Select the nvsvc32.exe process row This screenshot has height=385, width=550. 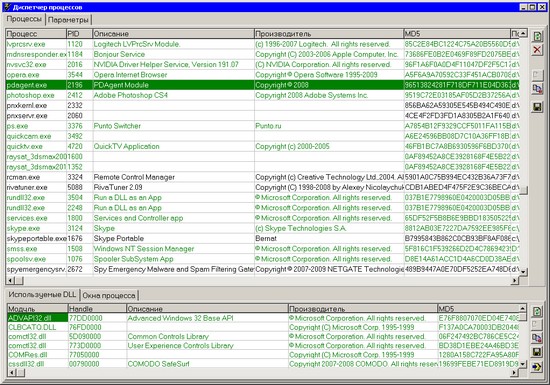pos(262,65)
